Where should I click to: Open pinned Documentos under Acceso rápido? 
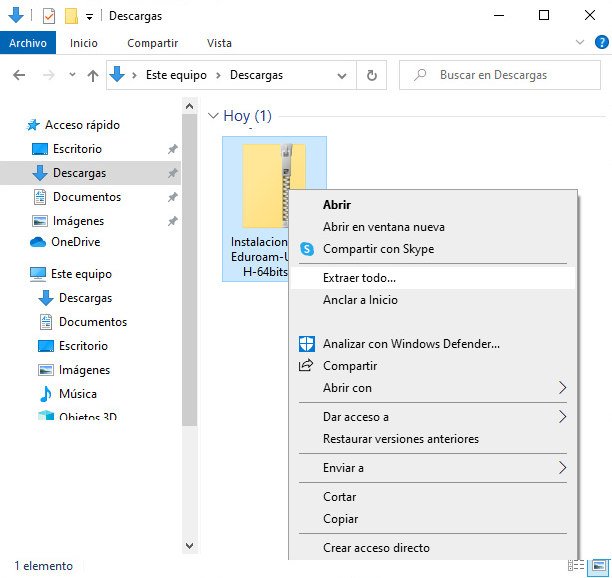point(87,197)
